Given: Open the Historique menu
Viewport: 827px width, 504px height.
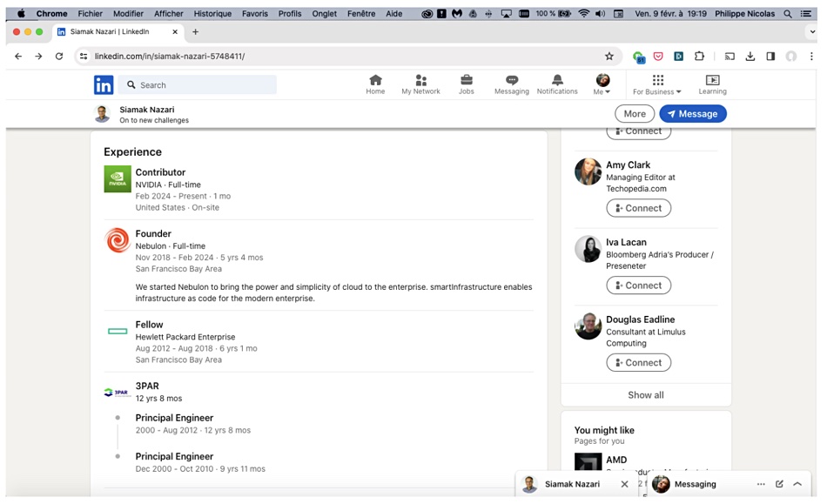Looking at the screenshot, I should tap(212, 14).
